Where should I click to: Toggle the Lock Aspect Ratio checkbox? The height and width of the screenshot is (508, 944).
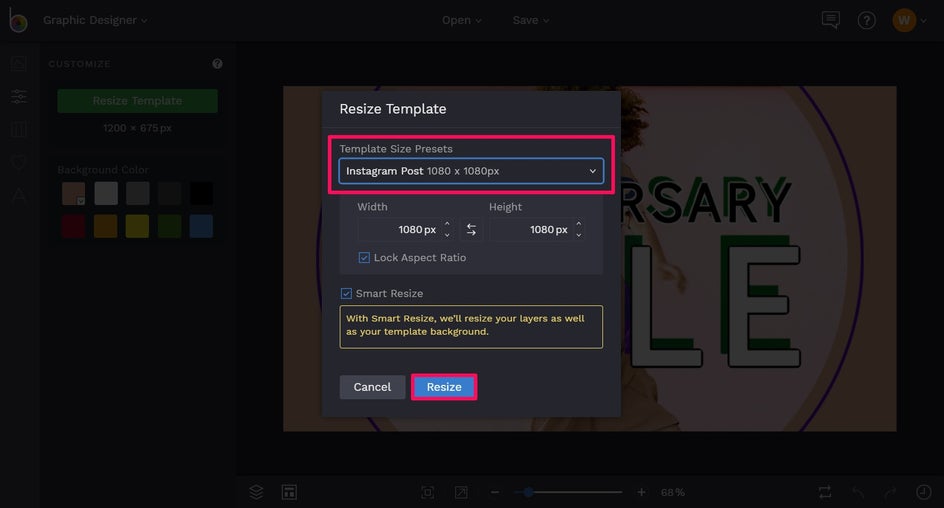click(x=364, y=258)
